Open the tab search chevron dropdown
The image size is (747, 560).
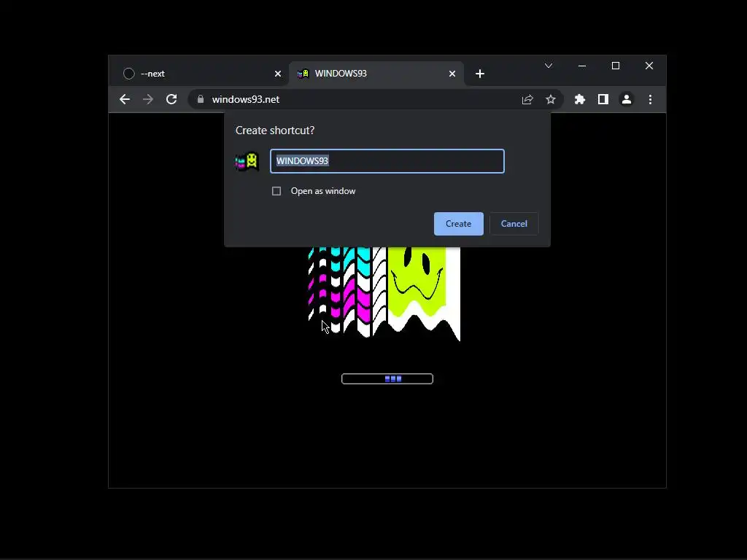click(549, 66)
